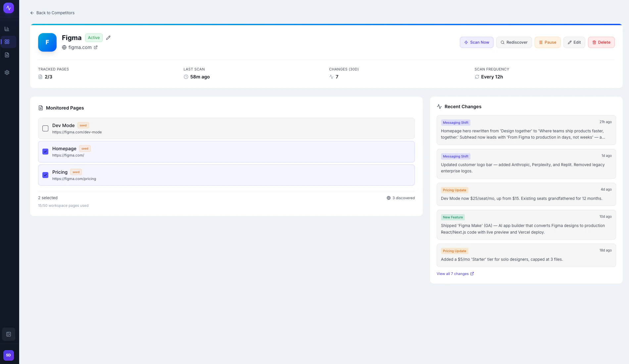Image resolution: width=629 pixels, height=364 pixels.
Task: Click the blue F competitor logo
Action: coord(47,42)
